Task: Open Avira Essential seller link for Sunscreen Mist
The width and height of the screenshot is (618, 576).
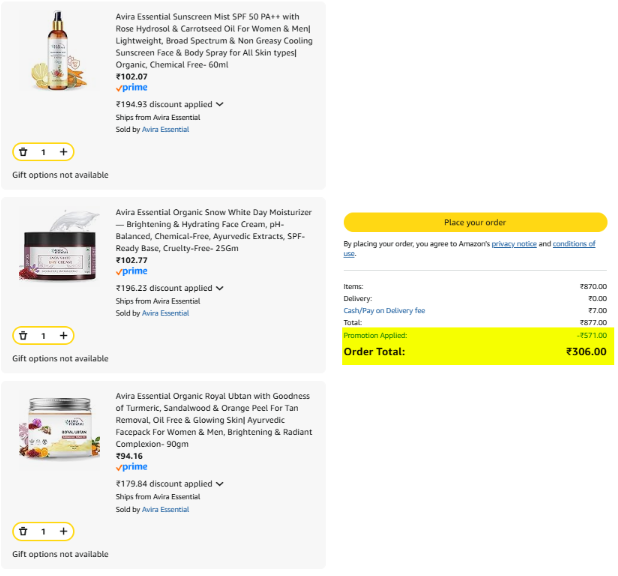Action: 165,129
